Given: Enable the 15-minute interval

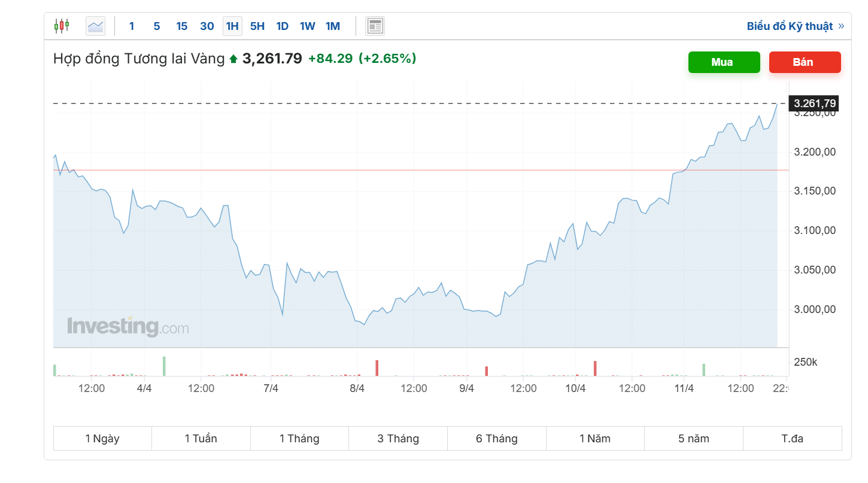Looking at the screenshot, I should pos(182,26).
